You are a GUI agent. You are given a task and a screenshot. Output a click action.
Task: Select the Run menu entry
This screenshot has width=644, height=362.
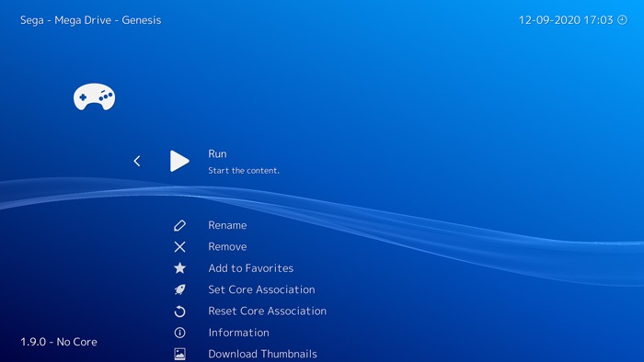click(x=217, y=153)
